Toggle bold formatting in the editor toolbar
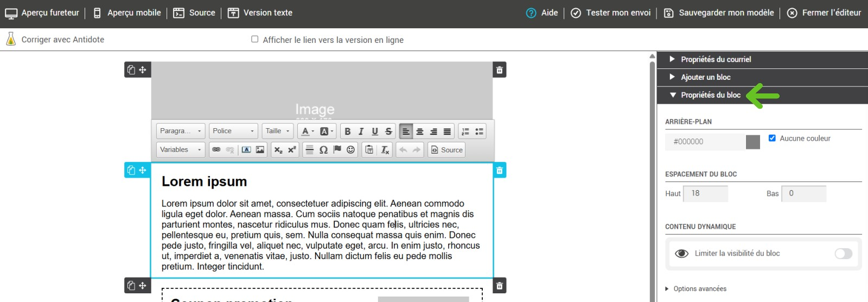The width and height of the screenshot is (868, 302). tap(348, 131)
